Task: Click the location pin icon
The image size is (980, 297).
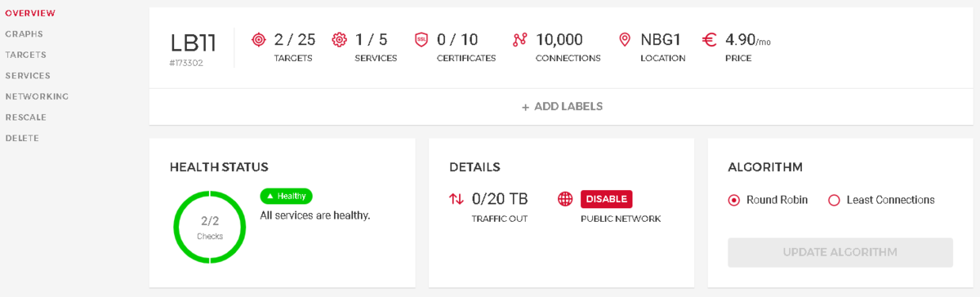Action: 626,39
